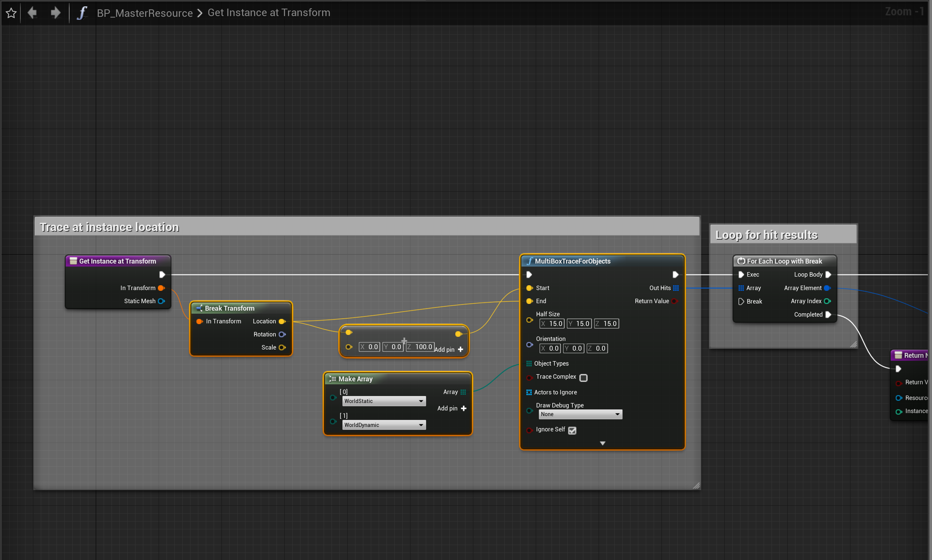Screen dimensions: 932x560
Task: Uncheck the Ignore Self checkbox
Action: pos(572,431)
